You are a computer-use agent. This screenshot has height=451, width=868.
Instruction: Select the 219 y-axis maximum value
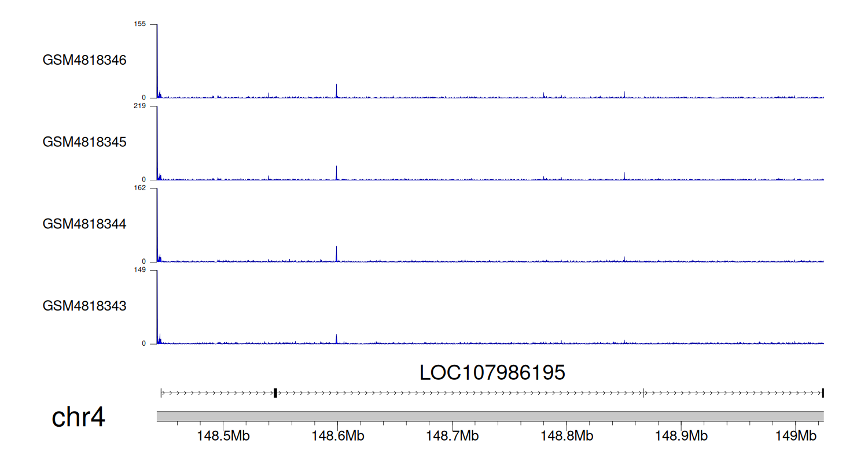pyautogui.click(x=140, y=106)
